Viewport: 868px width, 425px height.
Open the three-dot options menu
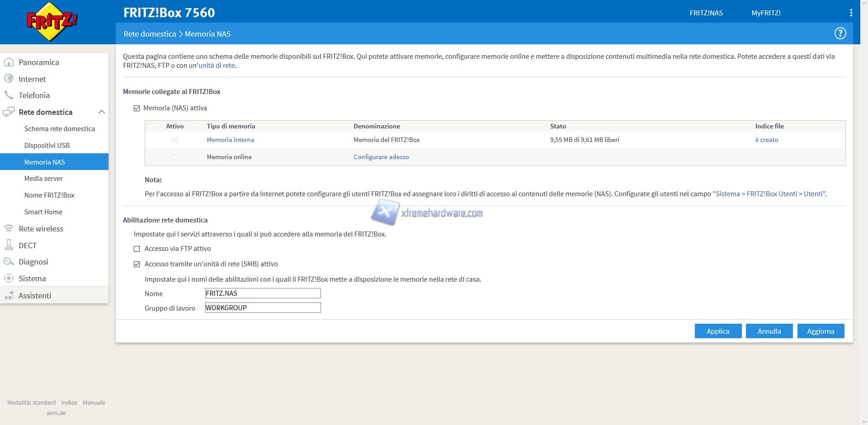pos(851,13)
